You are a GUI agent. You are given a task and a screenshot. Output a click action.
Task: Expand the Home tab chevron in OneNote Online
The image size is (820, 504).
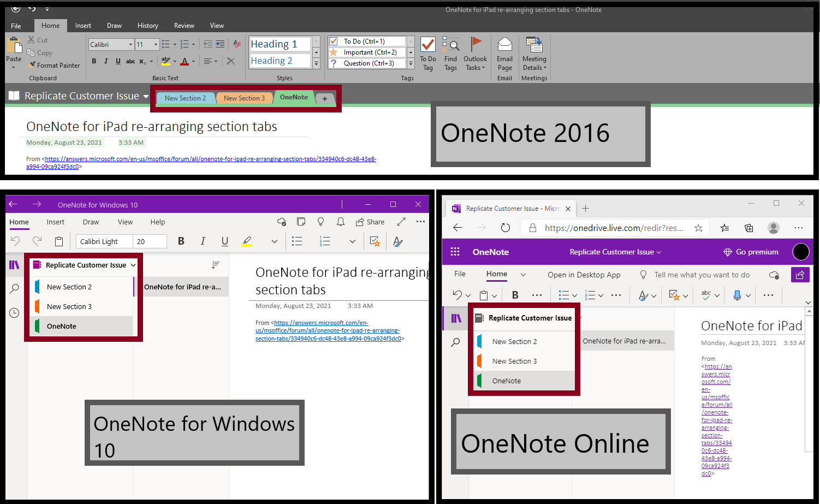tap(523, 275)
